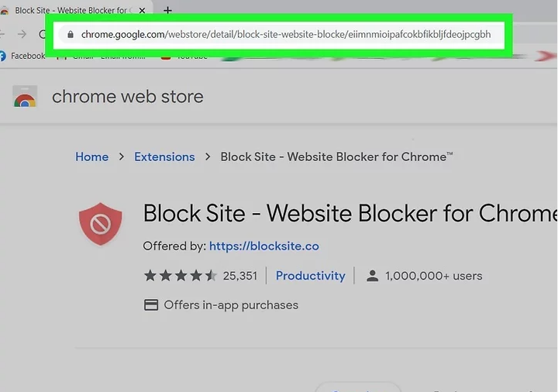Click the browser forward arrow
This screenshot has height=392, width=558.
22,34
